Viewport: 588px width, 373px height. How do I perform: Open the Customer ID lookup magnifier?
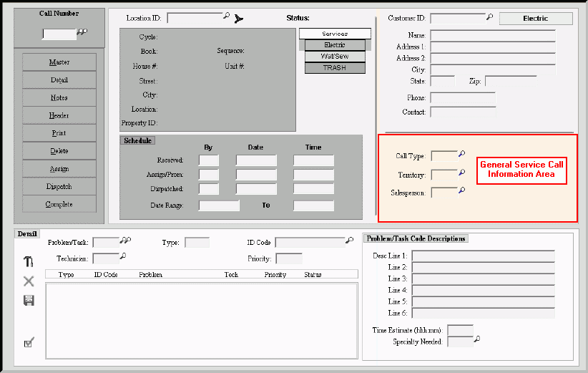click(x=490, y=16)
